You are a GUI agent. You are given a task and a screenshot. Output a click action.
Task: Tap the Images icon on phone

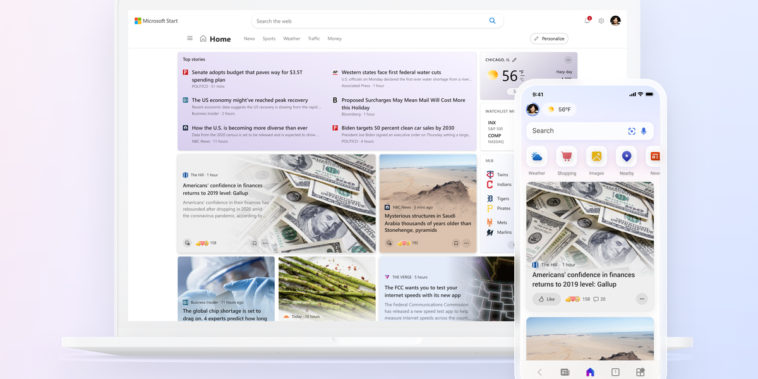[x=597, y=157]
